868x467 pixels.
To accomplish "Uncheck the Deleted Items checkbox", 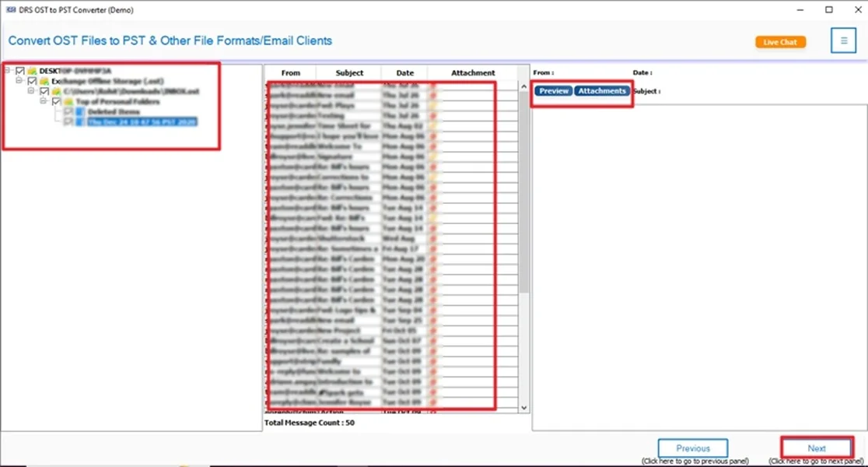I will pos(67,111).
